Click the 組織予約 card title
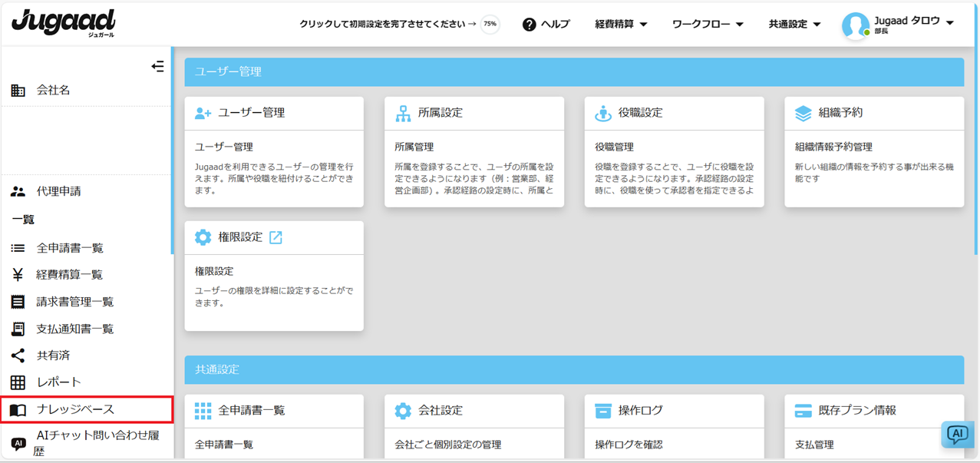Screen dimensions: 980x463 [x=840, y=113]
